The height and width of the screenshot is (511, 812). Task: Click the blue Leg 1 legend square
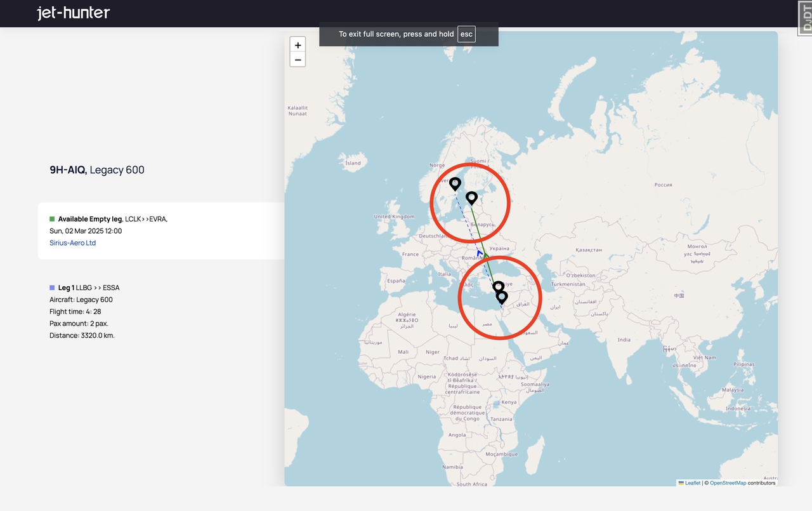point(52,288)
